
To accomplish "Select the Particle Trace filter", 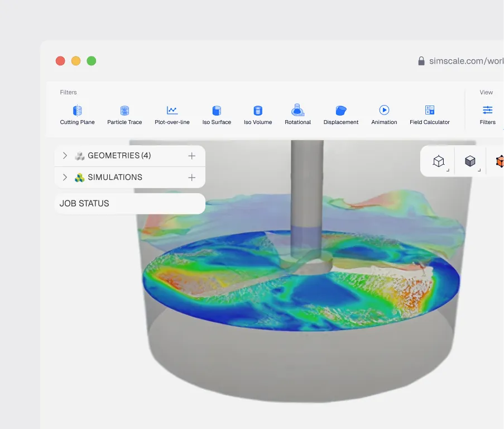I will pyautogui.click(x=124, y=115).
